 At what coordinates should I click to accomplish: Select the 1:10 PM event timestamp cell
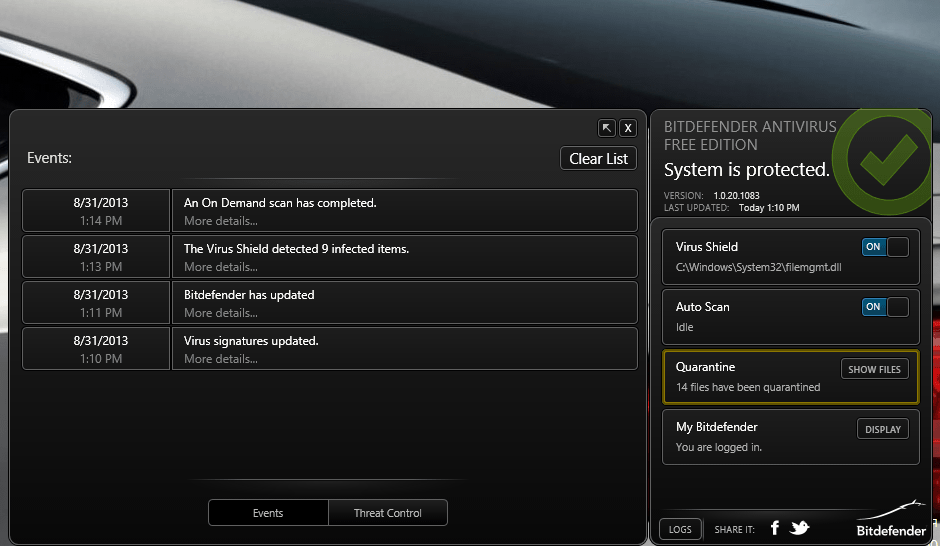pyautogui.click(x=96, y=349)
